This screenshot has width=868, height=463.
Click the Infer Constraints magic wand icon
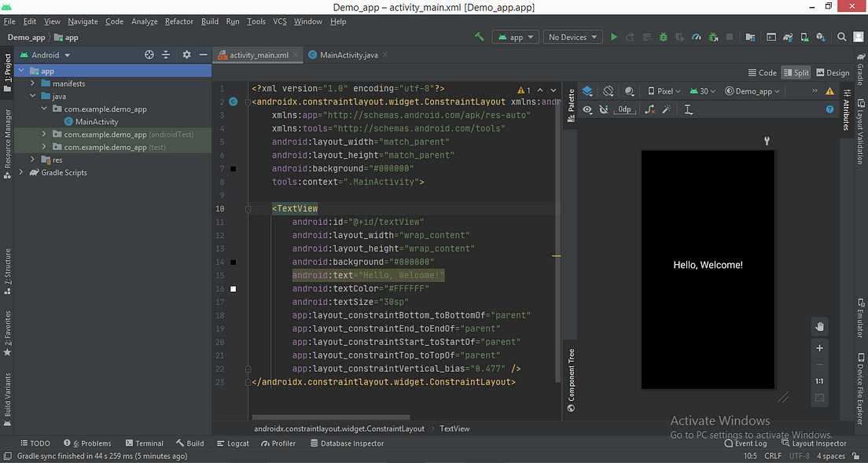point(667,109)
